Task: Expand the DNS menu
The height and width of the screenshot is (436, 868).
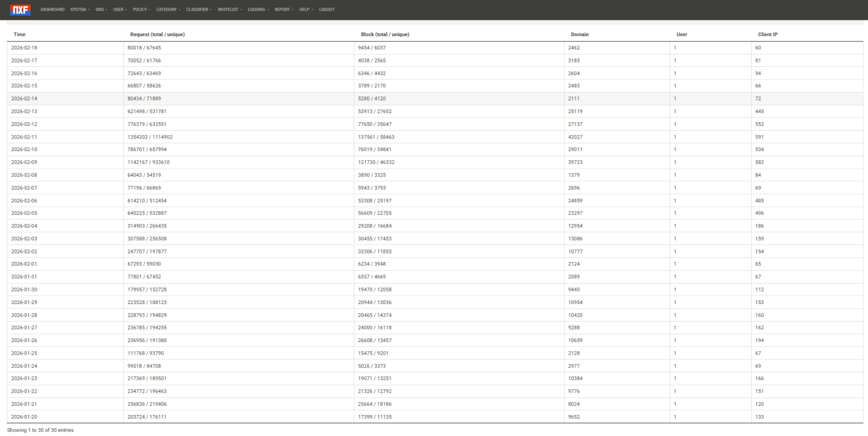Action: coord(100,9)
